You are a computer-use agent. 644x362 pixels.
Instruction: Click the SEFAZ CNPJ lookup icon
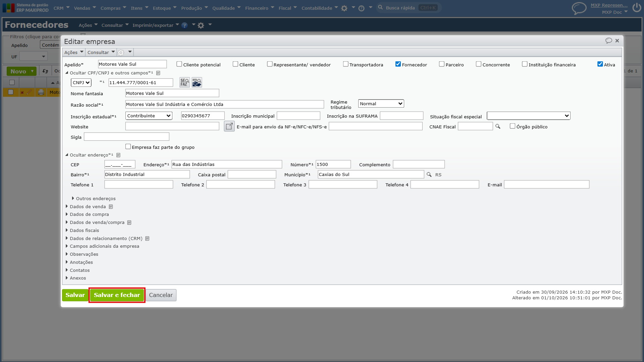(x=184, y=82)
